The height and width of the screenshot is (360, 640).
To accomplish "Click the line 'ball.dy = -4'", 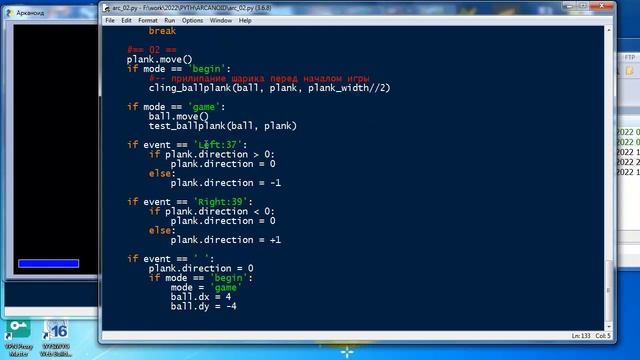I will pos(204,307).
